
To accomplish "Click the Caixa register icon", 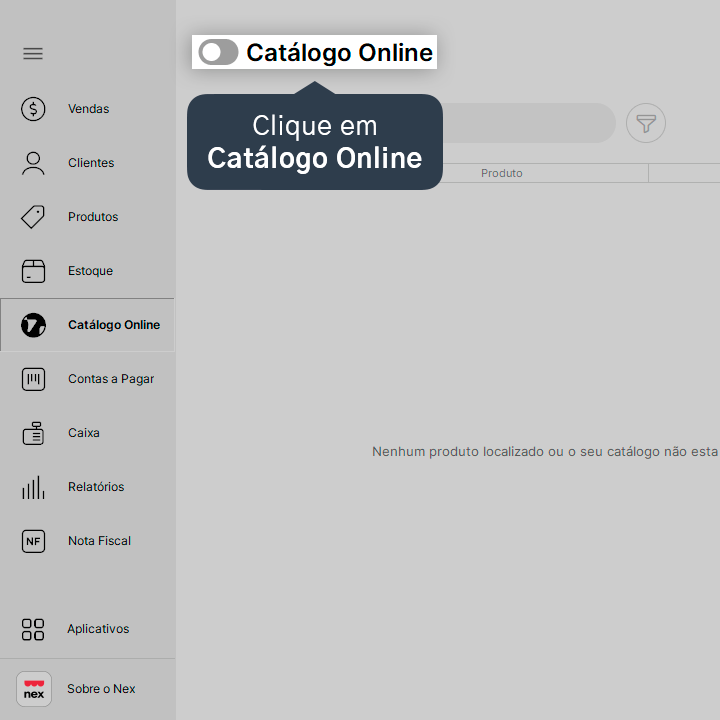I will 33,433.
